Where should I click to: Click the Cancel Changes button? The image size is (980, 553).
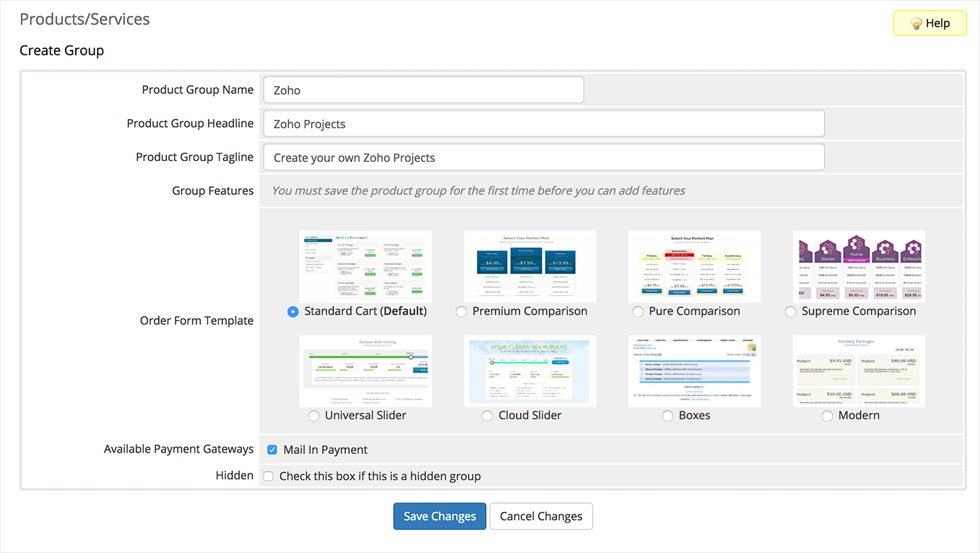541,516
